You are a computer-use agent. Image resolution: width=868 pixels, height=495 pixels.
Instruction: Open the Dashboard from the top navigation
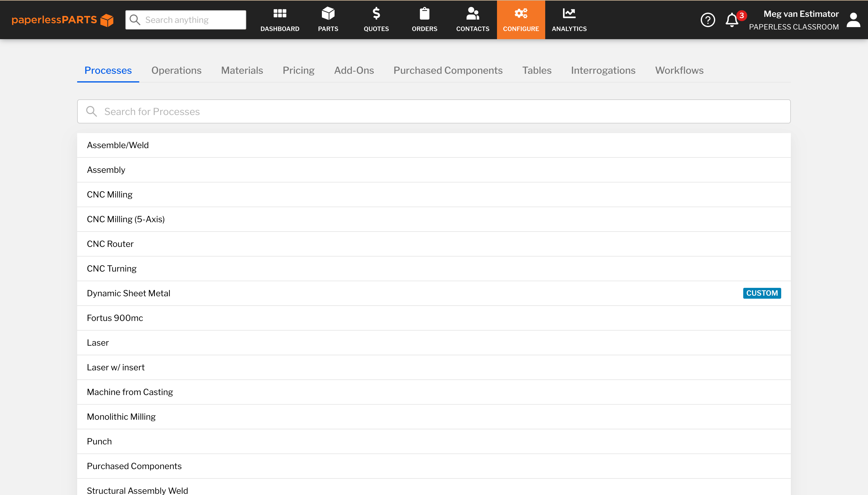pos(279,20)
